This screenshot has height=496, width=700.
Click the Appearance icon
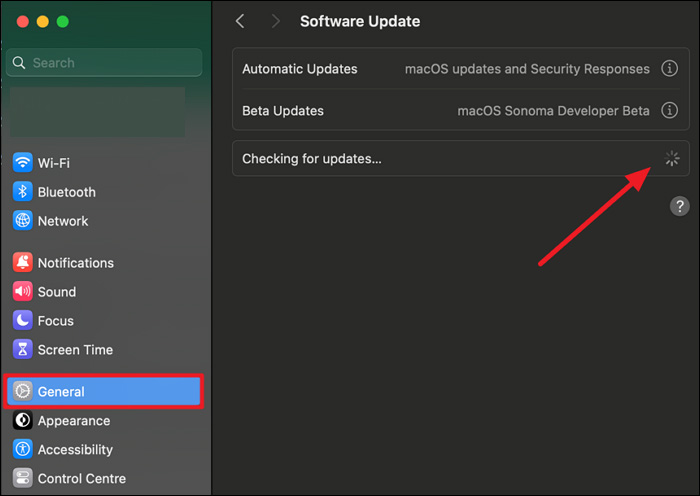22,421
